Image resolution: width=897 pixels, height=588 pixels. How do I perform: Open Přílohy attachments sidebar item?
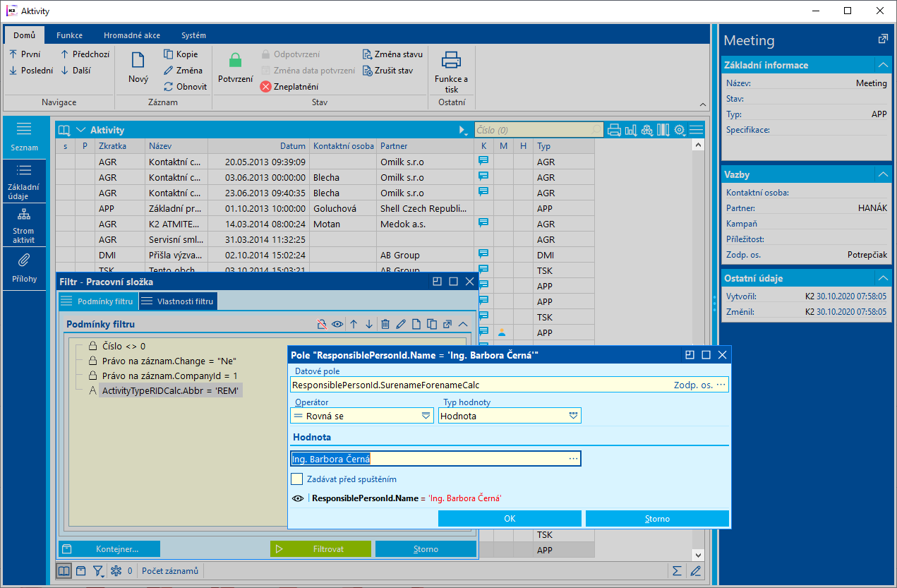click(24, 268)
